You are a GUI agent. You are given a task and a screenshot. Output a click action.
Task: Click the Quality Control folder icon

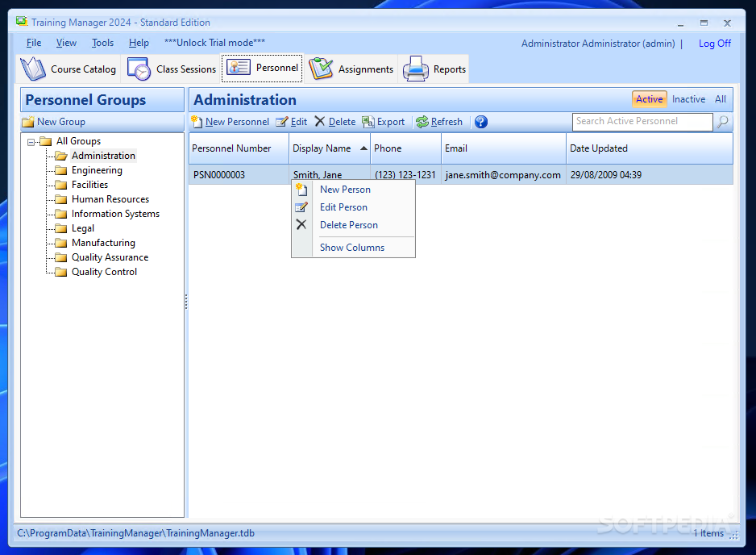[60, 272]
